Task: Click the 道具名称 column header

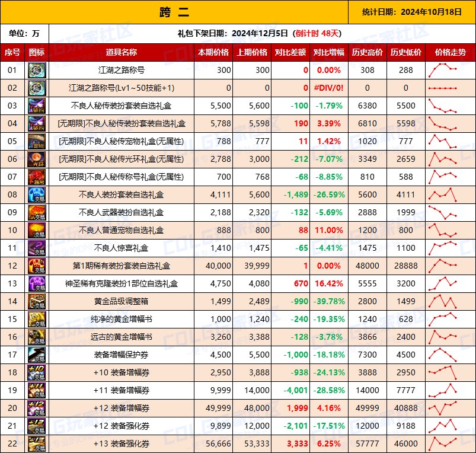Action: coord(122,53)
